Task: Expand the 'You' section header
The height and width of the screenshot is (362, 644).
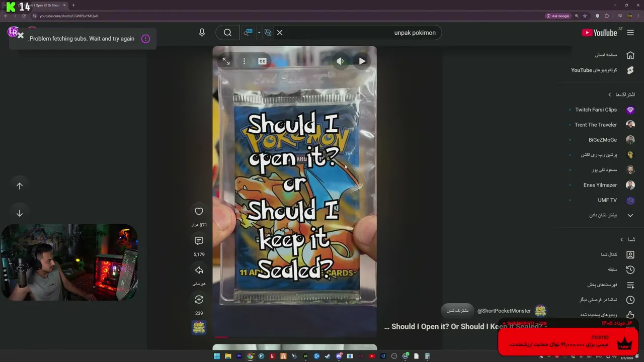Action: point(627,239)
